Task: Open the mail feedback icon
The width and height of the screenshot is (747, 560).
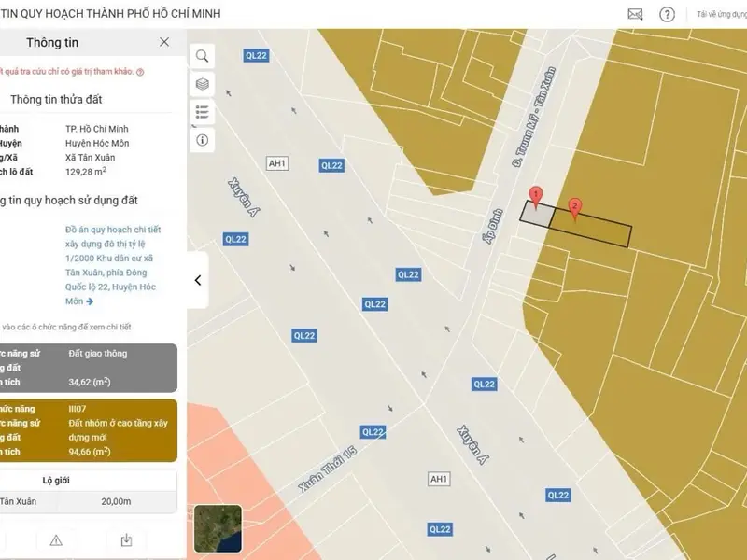Action: tap(635, 14)
